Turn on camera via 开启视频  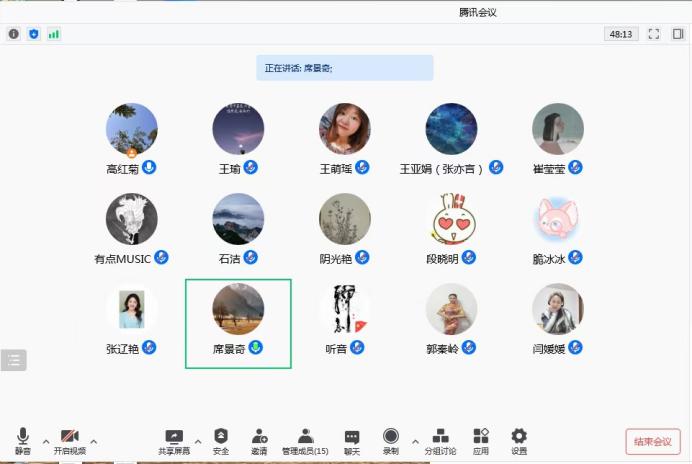(x=69, y=440)
